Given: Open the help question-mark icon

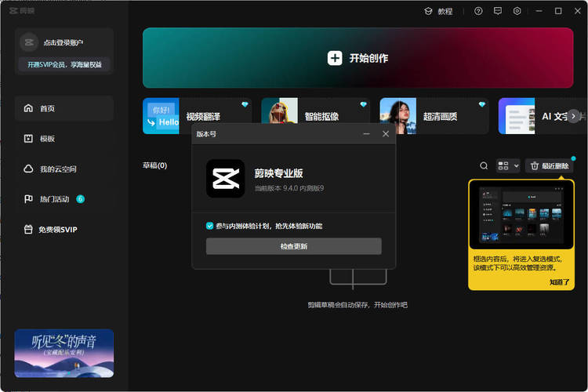Looking at the screenshot, I should [478, 11].
